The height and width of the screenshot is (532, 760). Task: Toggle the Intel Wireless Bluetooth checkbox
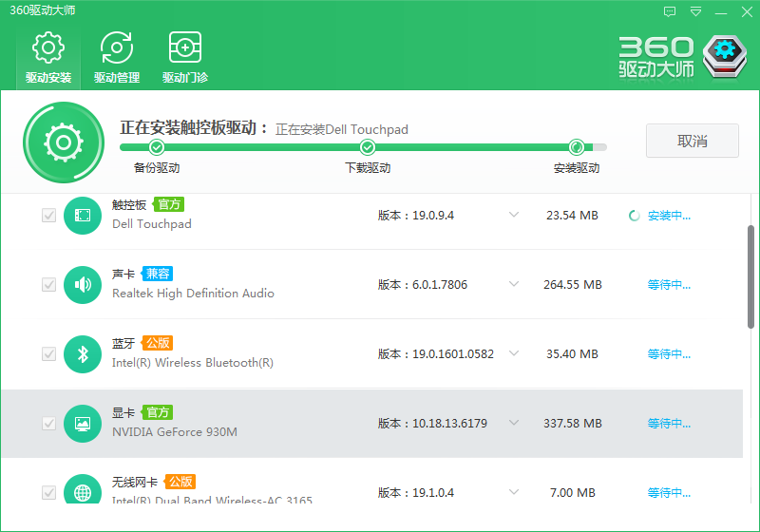49,353
